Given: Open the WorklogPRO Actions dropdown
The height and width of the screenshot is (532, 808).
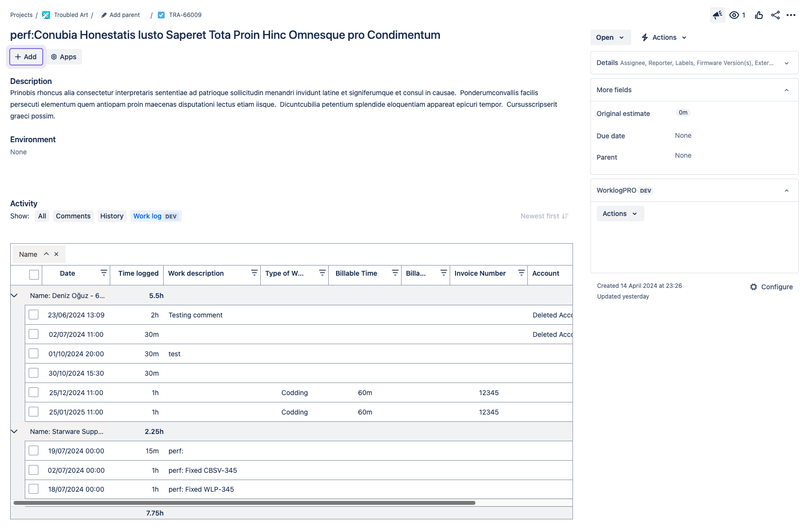Looking at the screenshot, I should click(620, 214).
